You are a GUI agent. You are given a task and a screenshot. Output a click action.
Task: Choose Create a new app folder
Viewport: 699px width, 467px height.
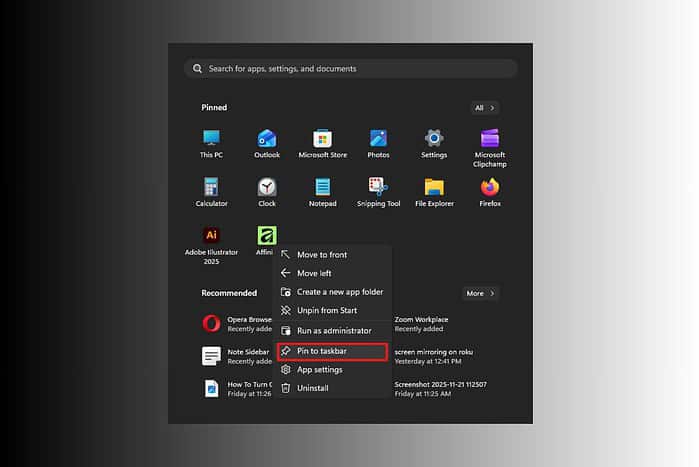click(x=333, y=292)
